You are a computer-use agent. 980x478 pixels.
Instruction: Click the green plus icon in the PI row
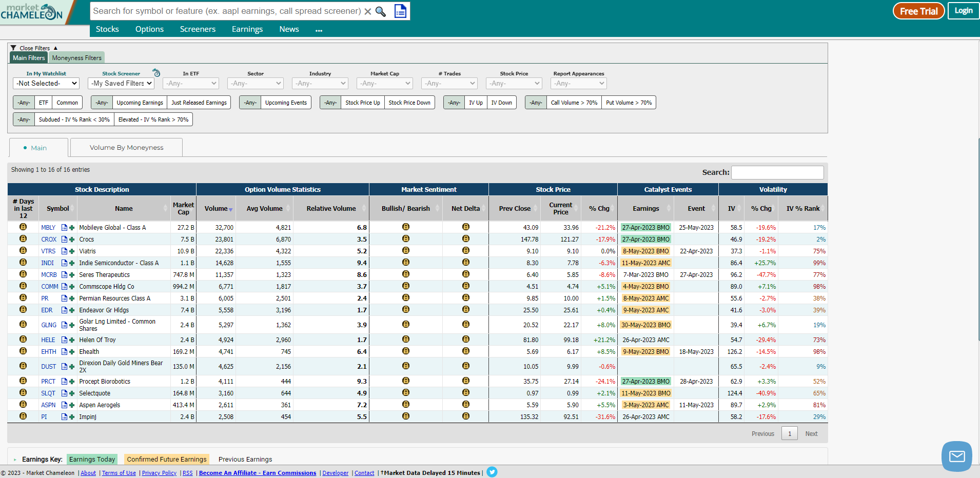click(72, 417)
